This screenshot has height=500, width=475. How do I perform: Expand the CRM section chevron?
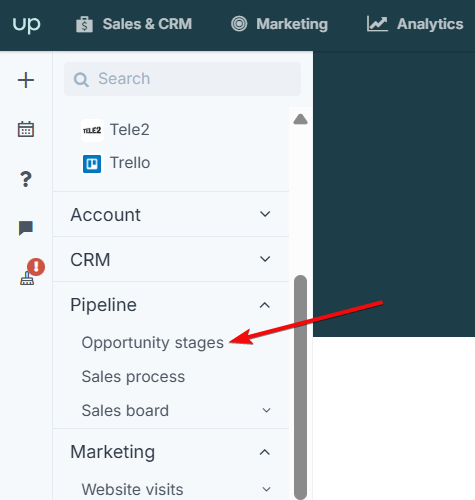click(x=265, y=259)
